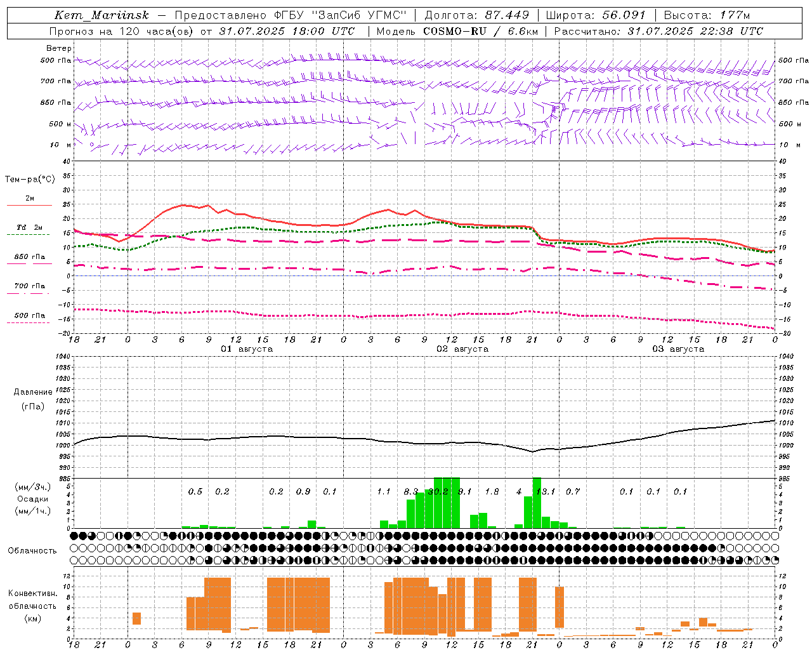Screen dimensions: 812x650
Task: Click the 03 августа date label
Action: pyautogui.click(x=678, y=349)
